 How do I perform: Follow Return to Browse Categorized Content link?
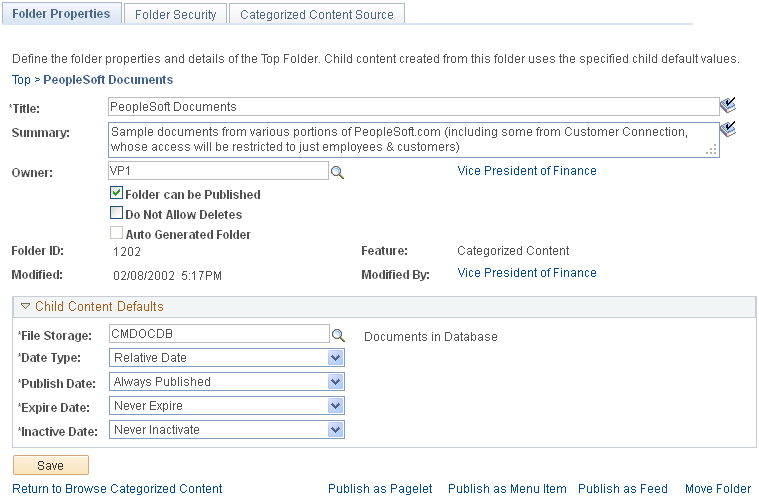pyautogui.click(x=117, y=489)
